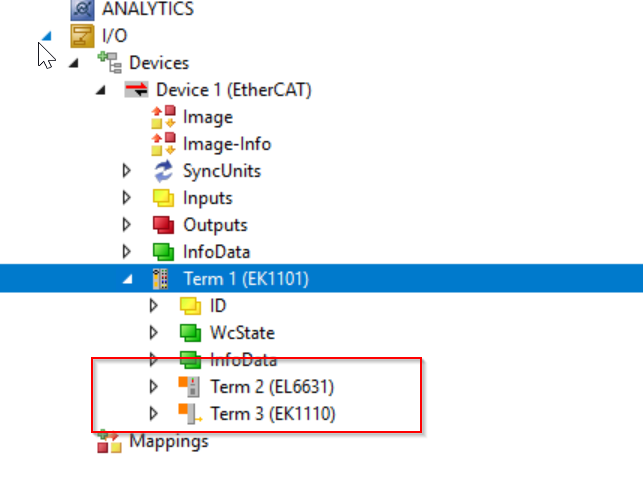Select the Image-Info label
This screenshot has width=643, height=480.
(x=227, y=144)
